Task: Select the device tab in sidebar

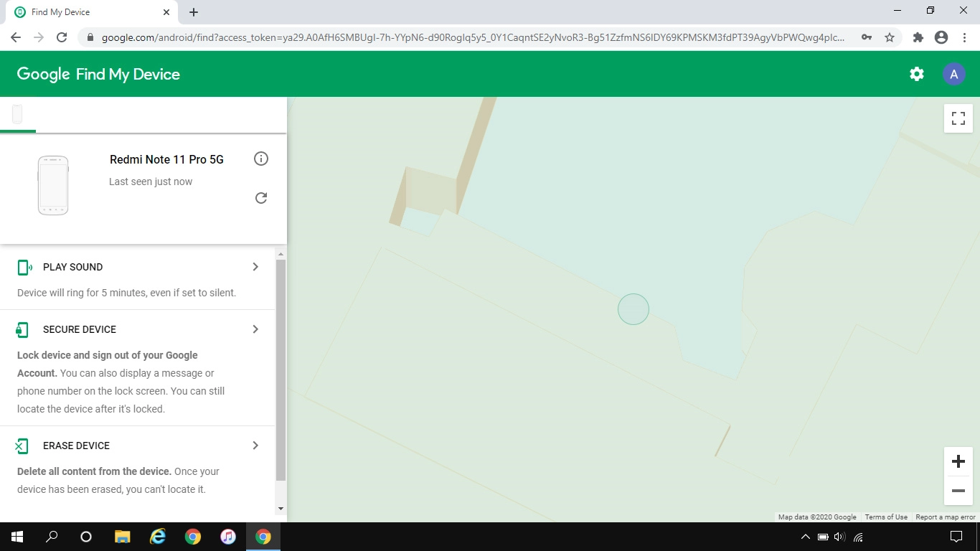Action: point(17,114)
